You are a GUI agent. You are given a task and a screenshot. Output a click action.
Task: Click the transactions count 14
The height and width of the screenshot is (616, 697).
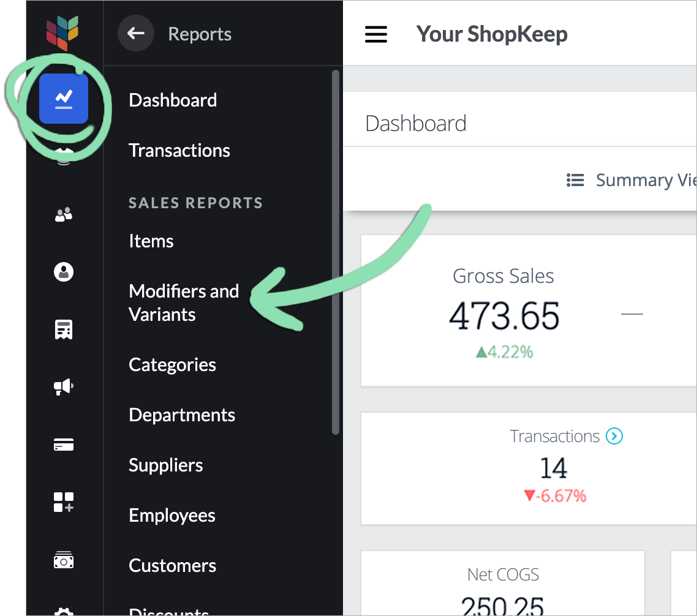(554, 468)
